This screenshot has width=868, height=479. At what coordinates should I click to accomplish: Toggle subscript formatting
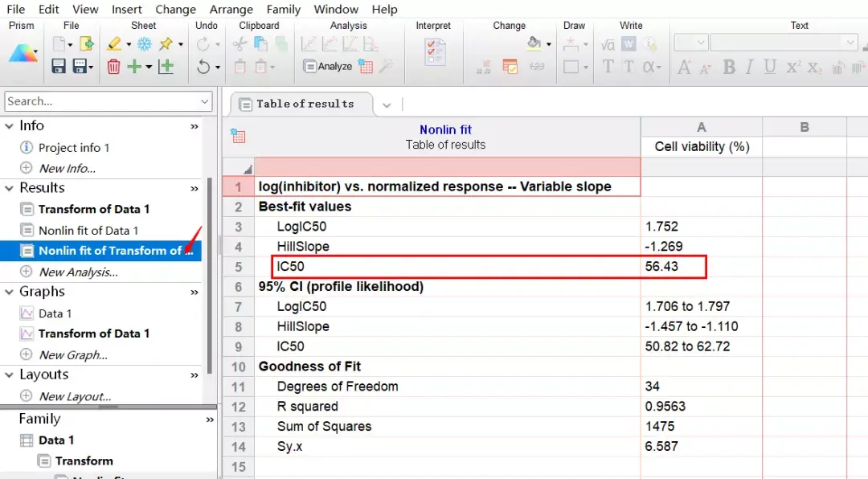click(813, 67)
